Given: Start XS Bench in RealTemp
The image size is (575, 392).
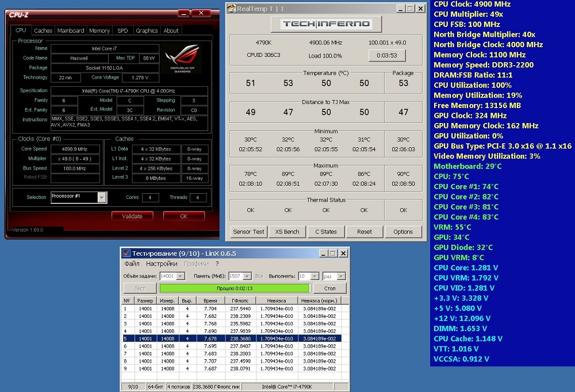Looking at the screenshot, I should pos(287,232).
